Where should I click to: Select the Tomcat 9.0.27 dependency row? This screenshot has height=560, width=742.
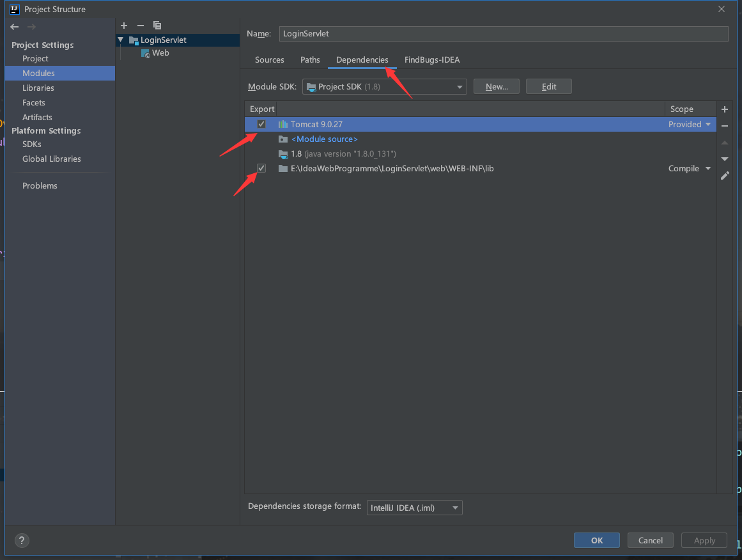coord(481,125)
